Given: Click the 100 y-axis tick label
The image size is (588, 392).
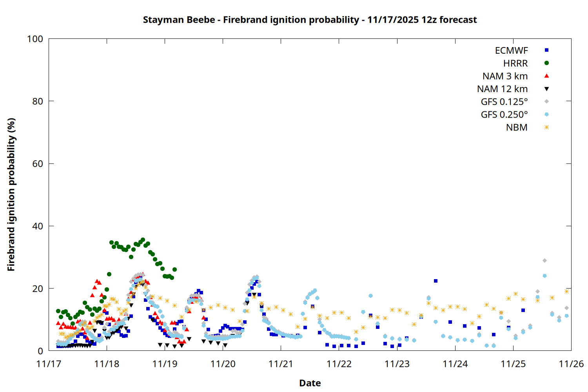Looking at the screenshot, I should tap(35, 39).
